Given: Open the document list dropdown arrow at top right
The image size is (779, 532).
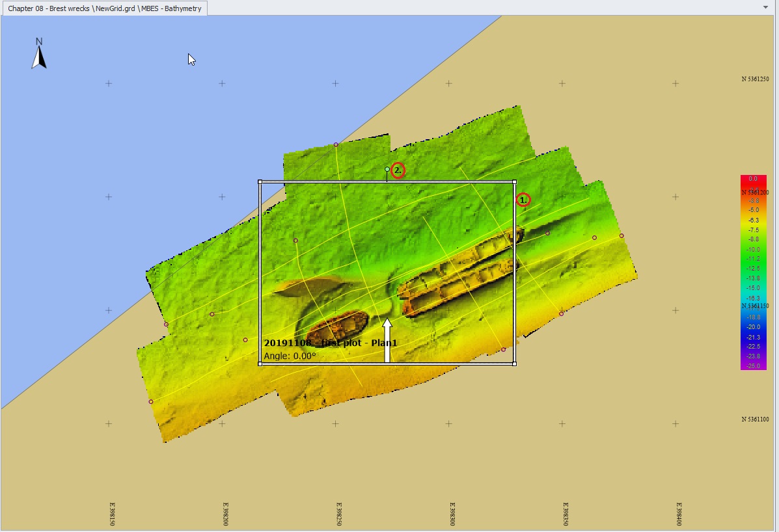Looking at the screenshot, I should 765,7.
